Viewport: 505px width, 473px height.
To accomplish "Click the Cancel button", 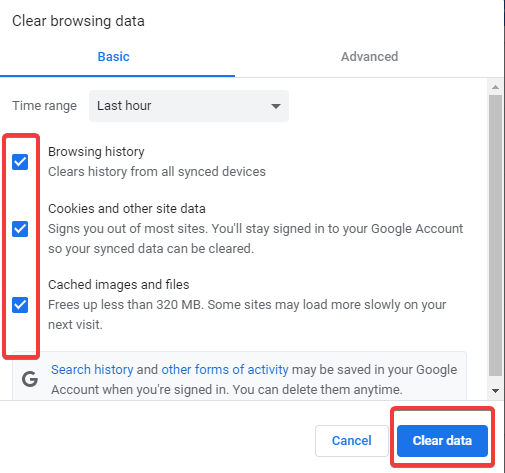I will coord(352,441).
